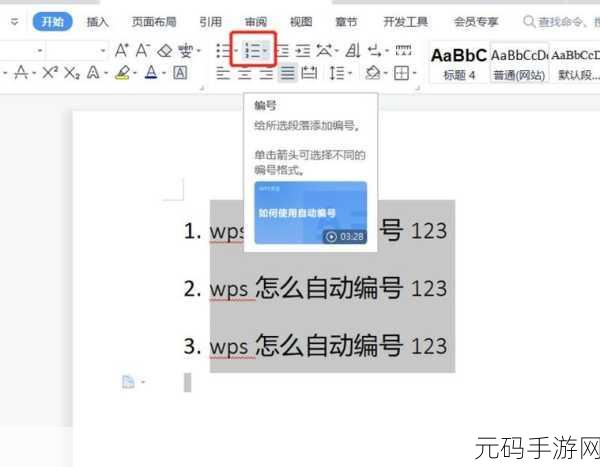Click the paste options icon below list
Screen dimensions: 600x467
coord(129,382)
